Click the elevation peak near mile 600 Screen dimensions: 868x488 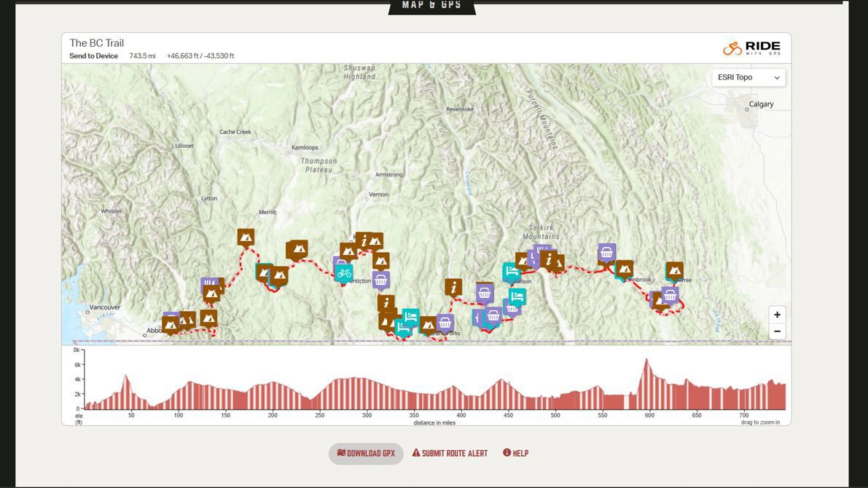click(x=646, y=361)
